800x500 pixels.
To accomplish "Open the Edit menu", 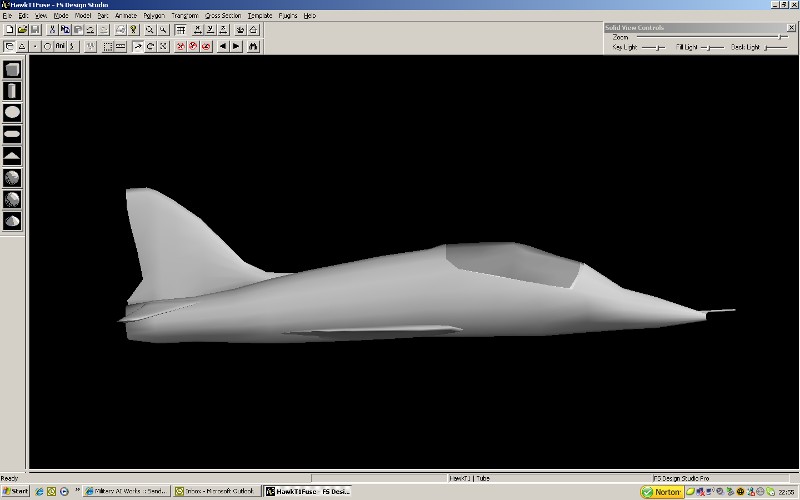I will pos(23,16).
